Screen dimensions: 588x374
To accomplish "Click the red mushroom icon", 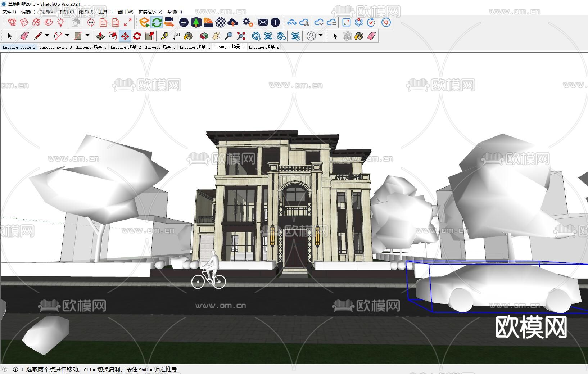I will click(36, 22).
